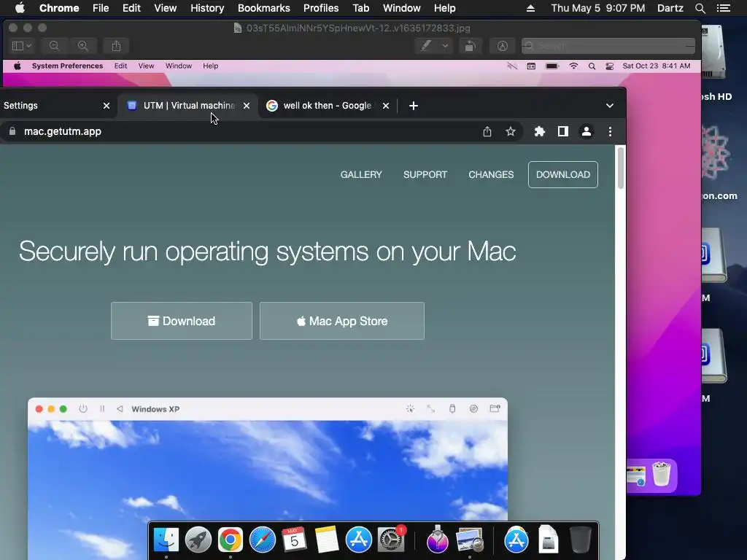Show the Markup toolbar circle icon in Preview
This screenshot has height=560, width=747.
click(x=503, y=46)
